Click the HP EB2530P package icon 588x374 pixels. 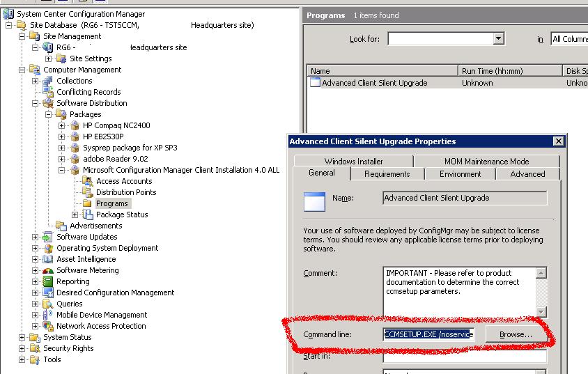75,137
